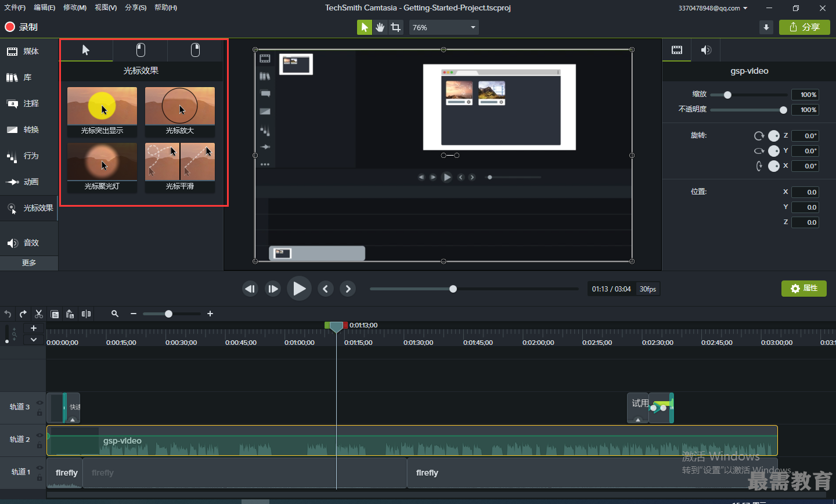Open the 分享(S) menu
The width and height of the screenshot is (836, 504).
click(x=136, y=8)
